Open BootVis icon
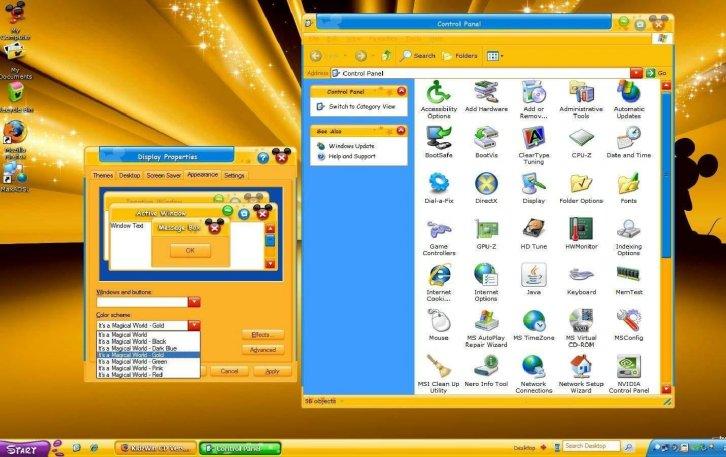 coord(486,142)
